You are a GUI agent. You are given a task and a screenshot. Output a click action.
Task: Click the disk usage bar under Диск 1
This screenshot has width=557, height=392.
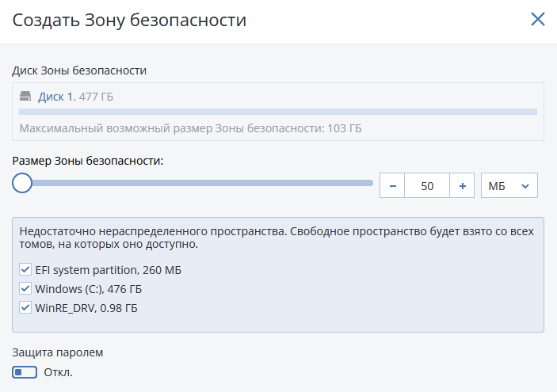(277, 112)
